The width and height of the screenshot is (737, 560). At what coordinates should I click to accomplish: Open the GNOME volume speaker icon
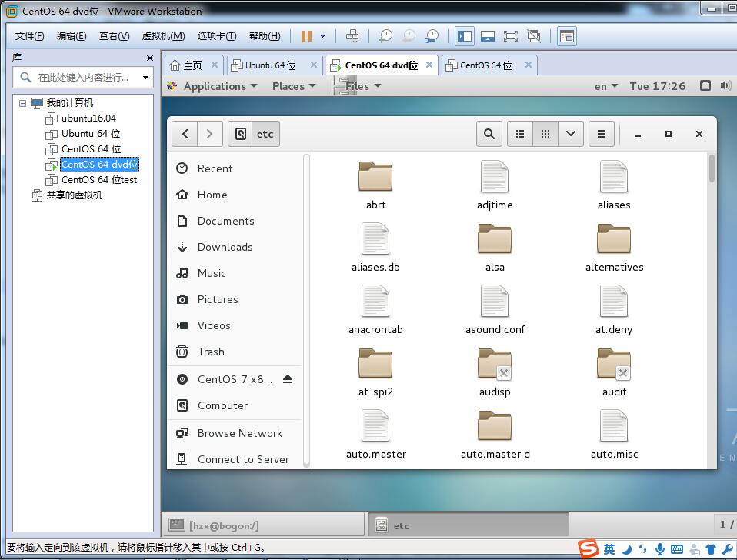point(725,85)
